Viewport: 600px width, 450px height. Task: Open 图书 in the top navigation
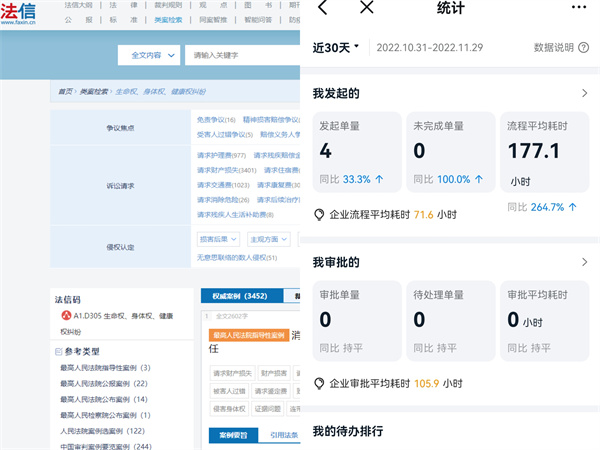(x=258, y=5)
